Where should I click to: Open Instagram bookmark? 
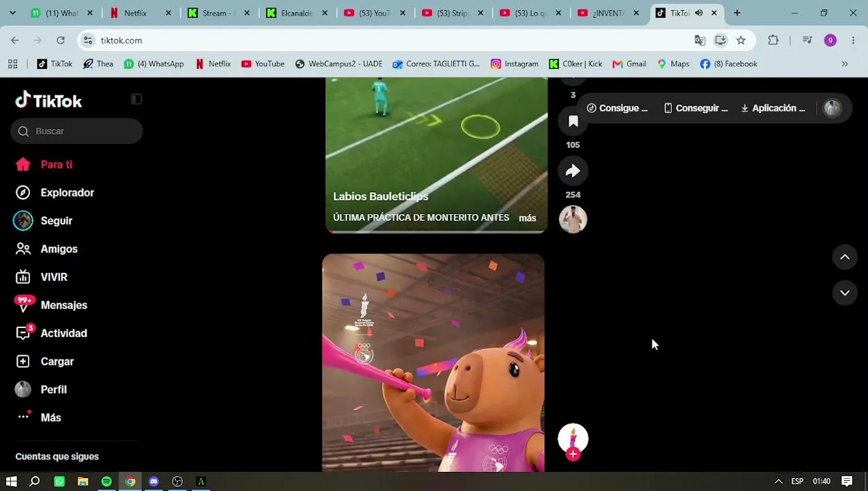click(x=515, y=64)
